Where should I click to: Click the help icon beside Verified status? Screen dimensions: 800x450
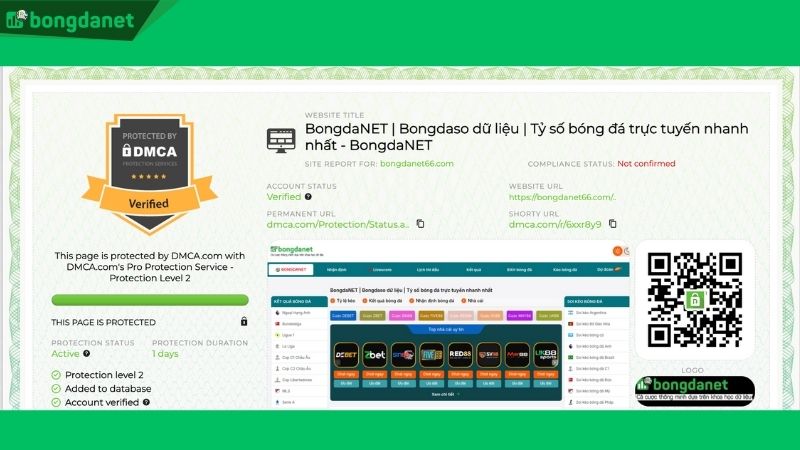pyautogui.click(x=308, y=197)
